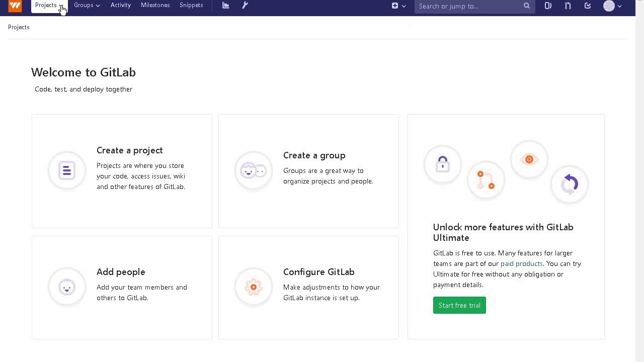Click the Welcome to GitLab heading
644x362 pixels.
coord(84,72)
